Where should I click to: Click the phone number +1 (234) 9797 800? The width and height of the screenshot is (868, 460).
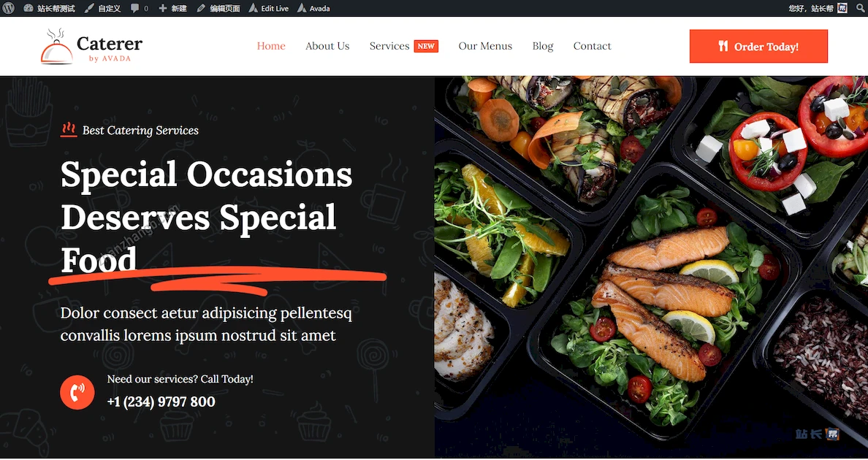[x=161, y=402]
